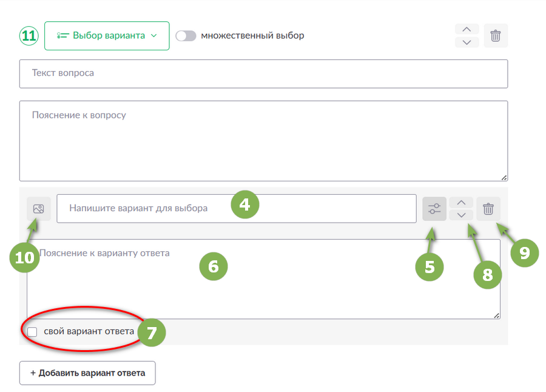The height and width of the screenshot is (392, 546).
Task: Click into Пояснение к вопросу textarea
Action: pos(264,141)
